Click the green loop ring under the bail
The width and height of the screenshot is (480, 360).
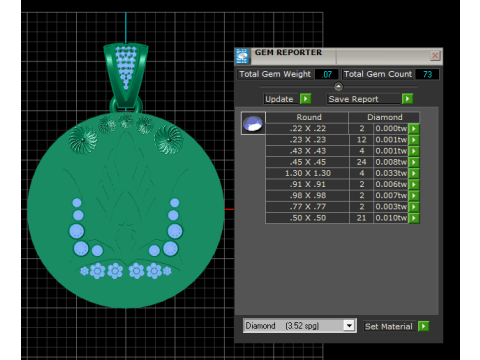click(126, 106)
